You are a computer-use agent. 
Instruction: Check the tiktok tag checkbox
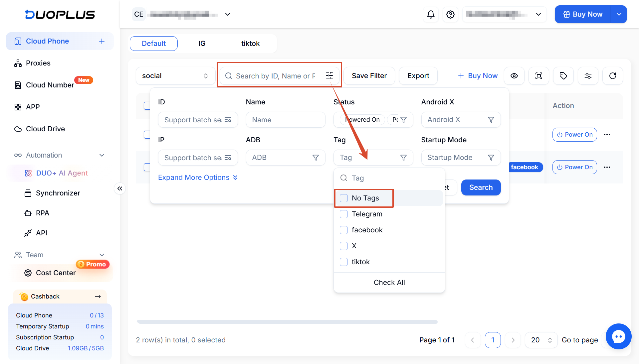tap(344, 262)
